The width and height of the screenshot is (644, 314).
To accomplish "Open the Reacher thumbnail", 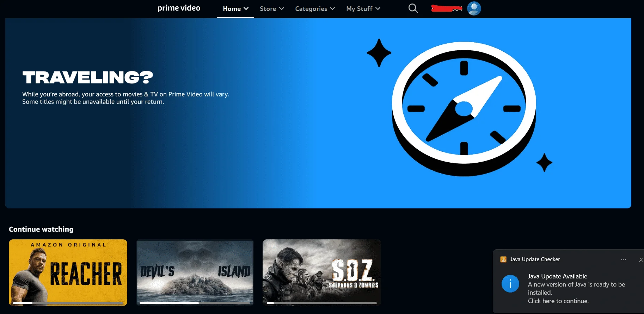I will pos(68,272).
